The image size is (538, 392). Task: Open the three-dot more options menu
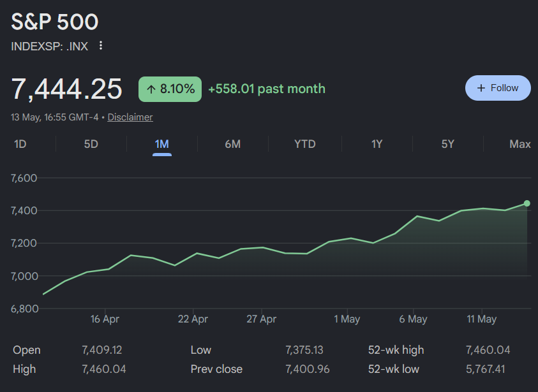(x=101, y=45)
